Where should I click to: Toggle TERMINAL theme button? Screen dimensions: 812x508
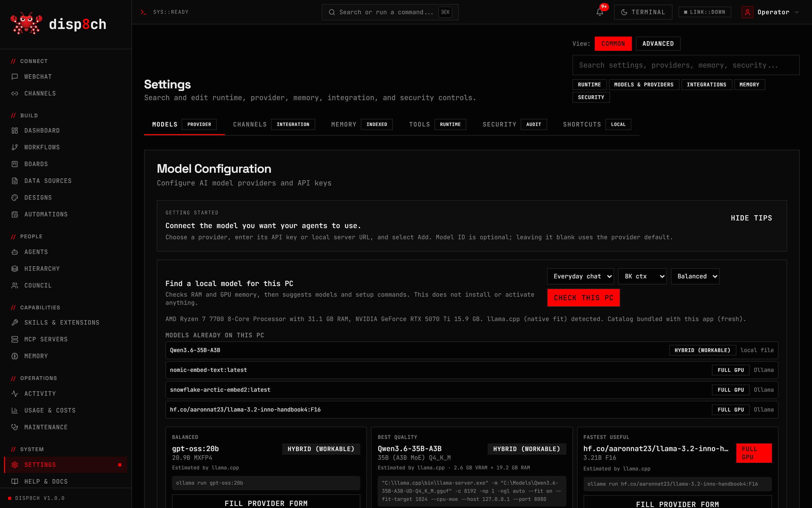click(643, 12)
